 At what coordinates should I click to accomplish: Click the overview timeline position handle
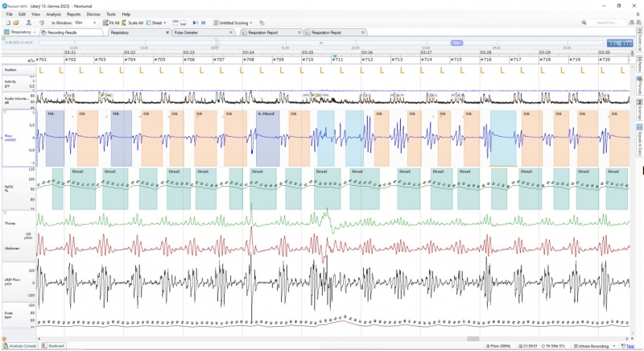pyautogui.click(x=456, y=43)
